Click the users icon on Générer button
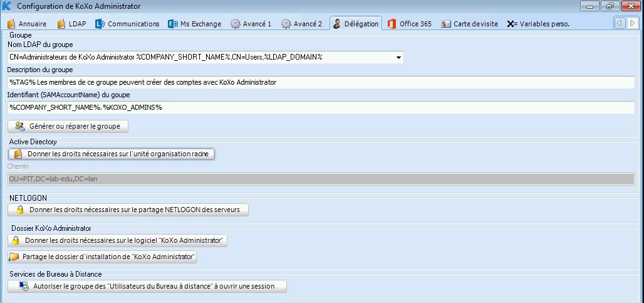 (x=19, y=126)
